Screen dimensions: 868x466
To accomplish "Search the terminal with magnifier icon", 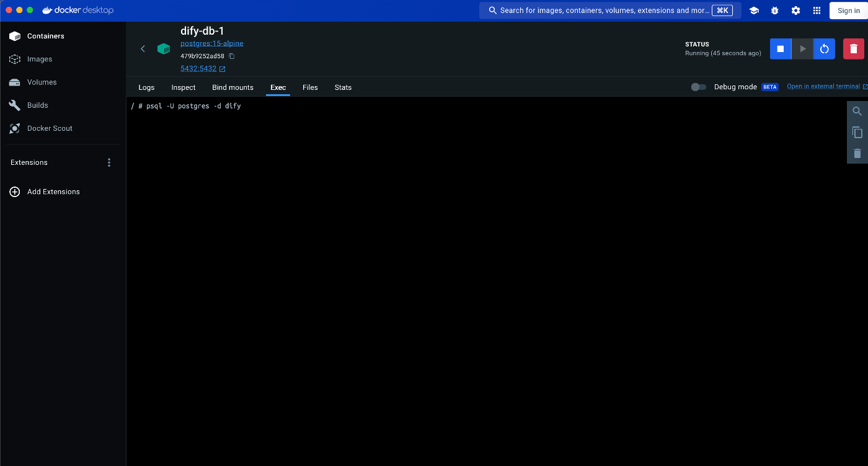I will tap(857, 112).
